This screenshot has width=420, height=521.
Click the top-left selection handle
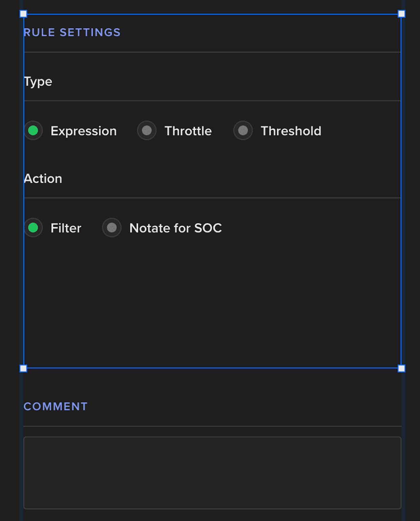23,14
